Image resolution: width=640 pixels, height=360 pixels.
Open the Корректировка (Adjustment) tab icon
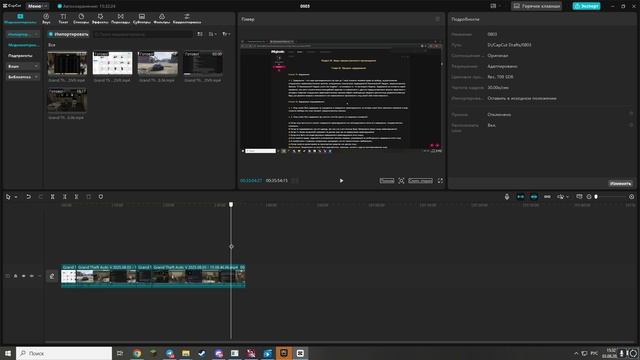tap(187, 18)
